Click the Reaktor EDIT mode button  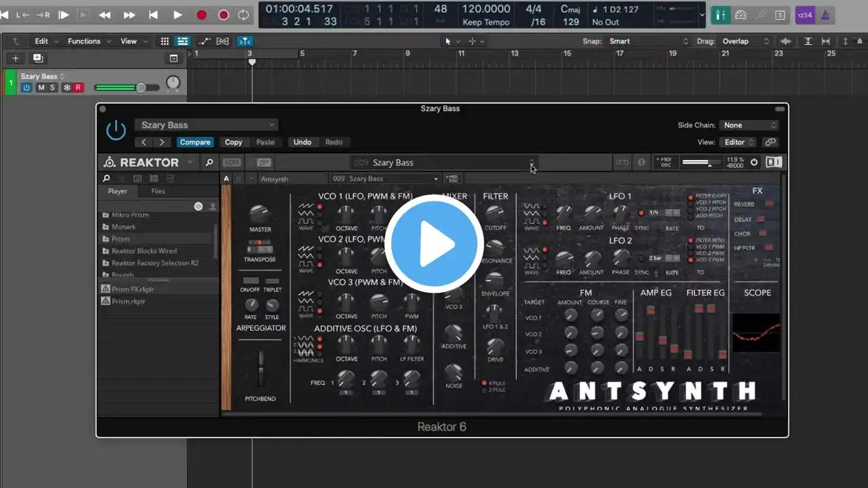pyautogui.click(x=232, y=163)
